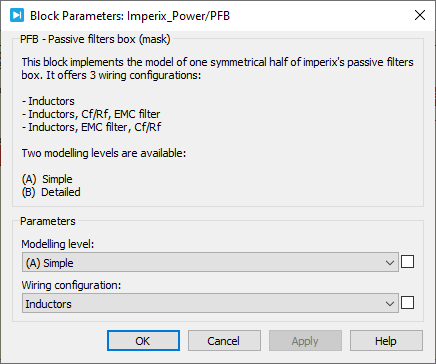This screenshot has width=436, height=364.
Task: Confirm settings with the OK button
Action: [x=143, y=341]
